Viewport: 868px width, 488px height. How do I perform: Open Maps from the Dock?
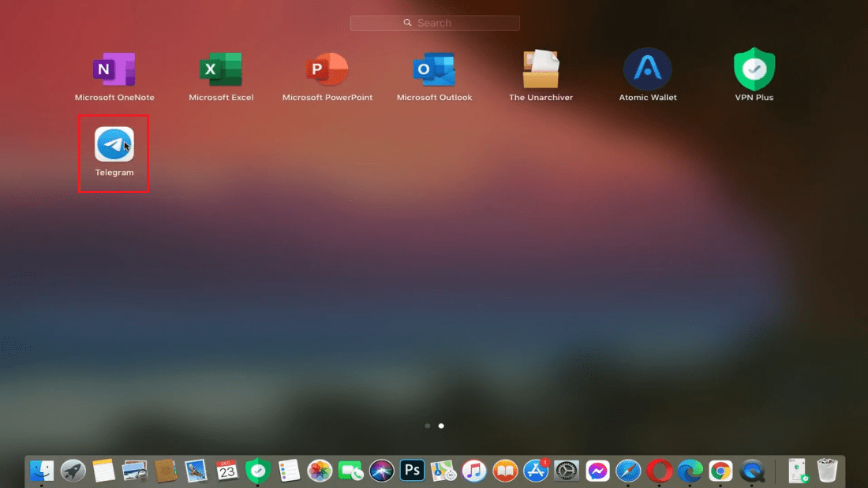[x=443, y=471]
